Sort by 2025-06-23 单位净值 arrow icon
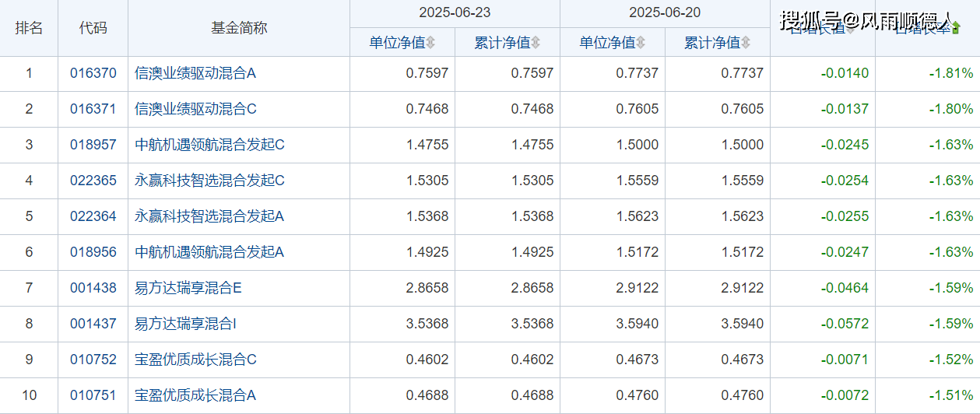The width and height of the screenshot is (980, 414). tap(430, 43)
